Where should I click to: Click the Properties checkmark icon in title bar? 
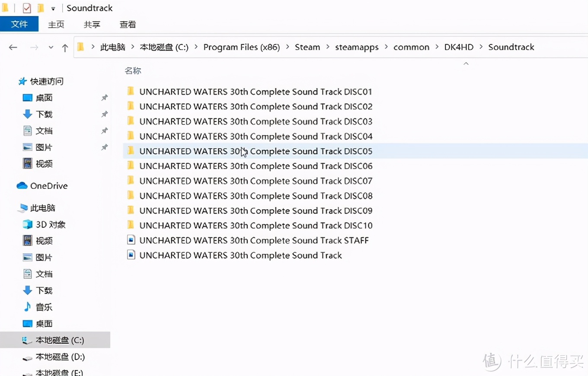(27, 8)
